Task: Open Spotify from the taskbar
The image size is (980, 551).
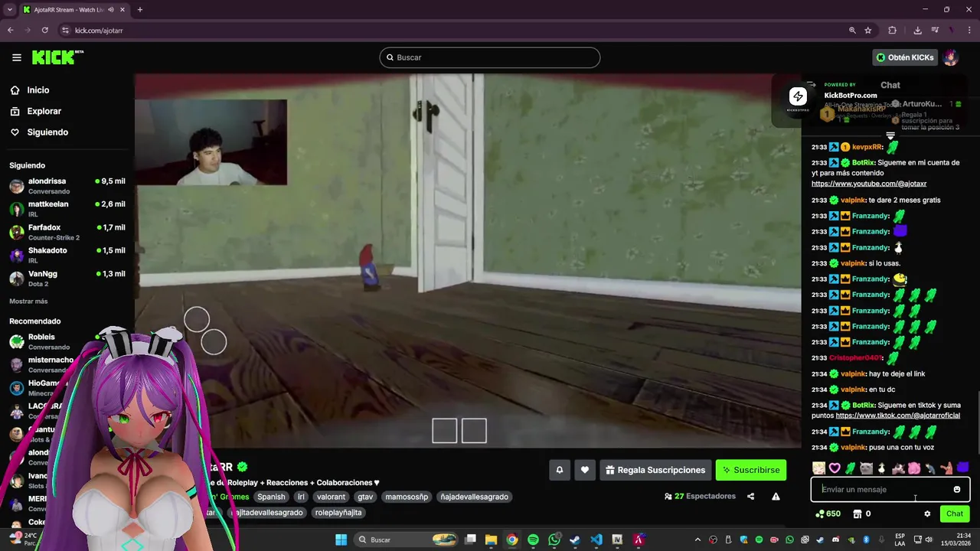Action: point(533,540)
